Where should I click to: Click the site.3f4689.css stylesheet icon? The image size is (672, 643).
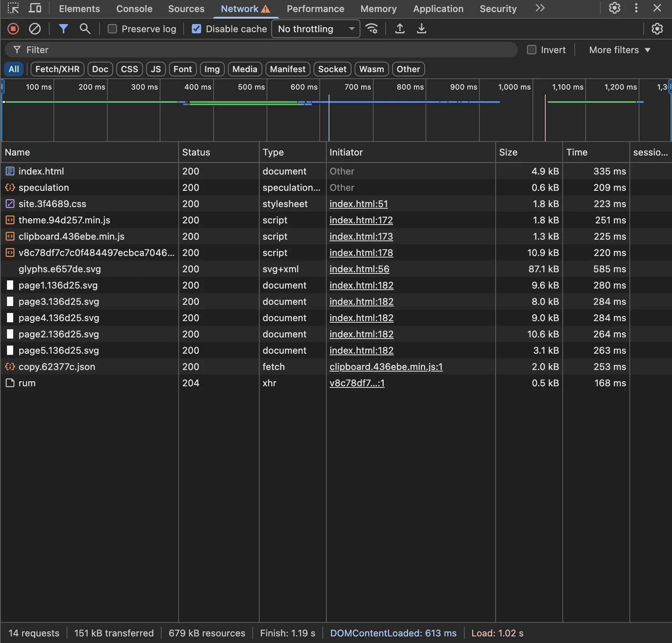click(10, 204)
